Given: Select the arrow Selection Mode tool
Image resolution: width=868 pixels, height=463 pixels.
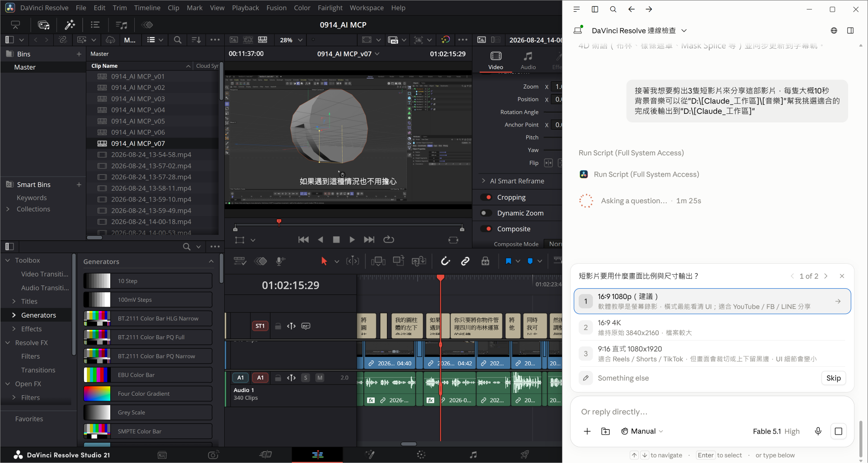Looking at the screenshot, I should [324, 261].
